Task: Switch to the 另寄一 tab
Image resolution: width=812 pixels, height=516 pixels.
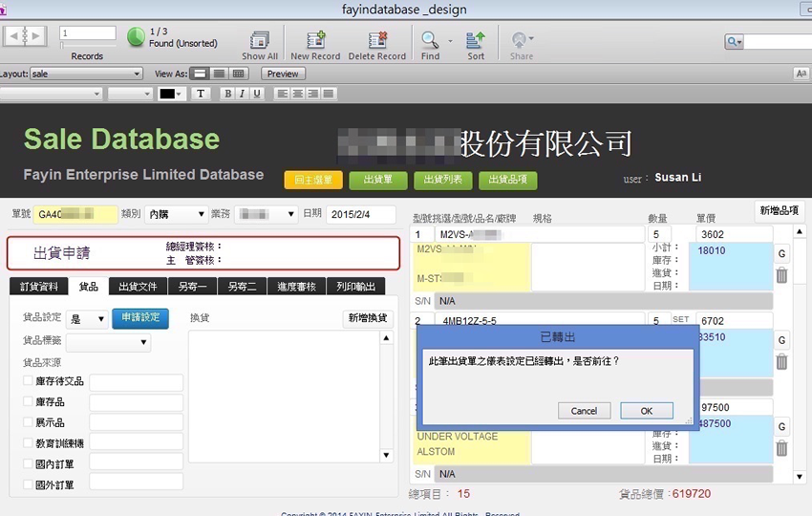Action: pos(192,286)
